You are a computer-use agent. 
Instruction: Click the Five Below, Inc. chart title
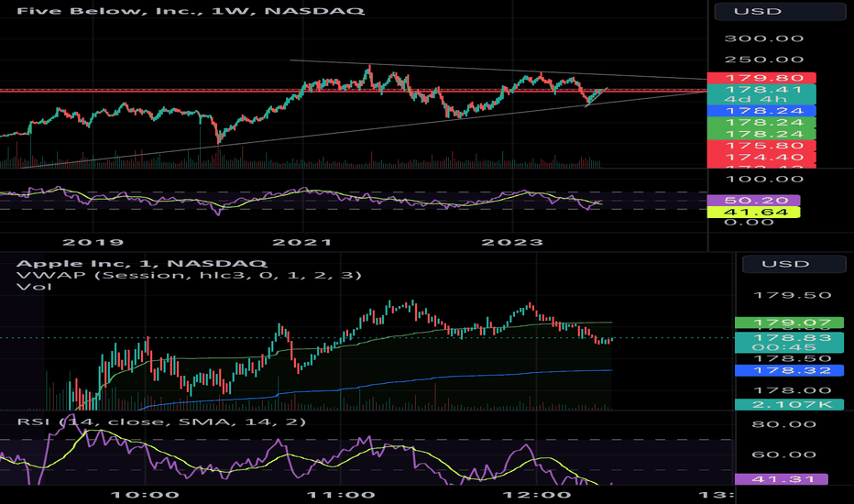(191, 10)
